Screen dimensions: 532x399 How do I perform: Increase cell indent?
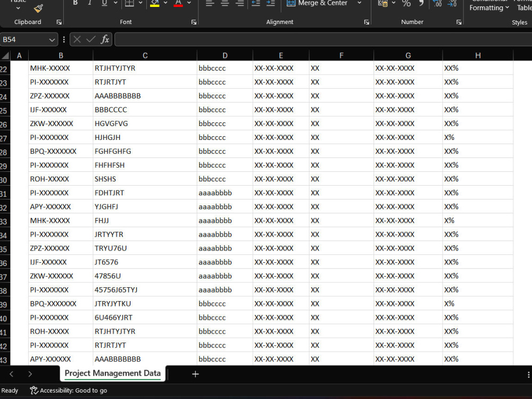[270, 3]
